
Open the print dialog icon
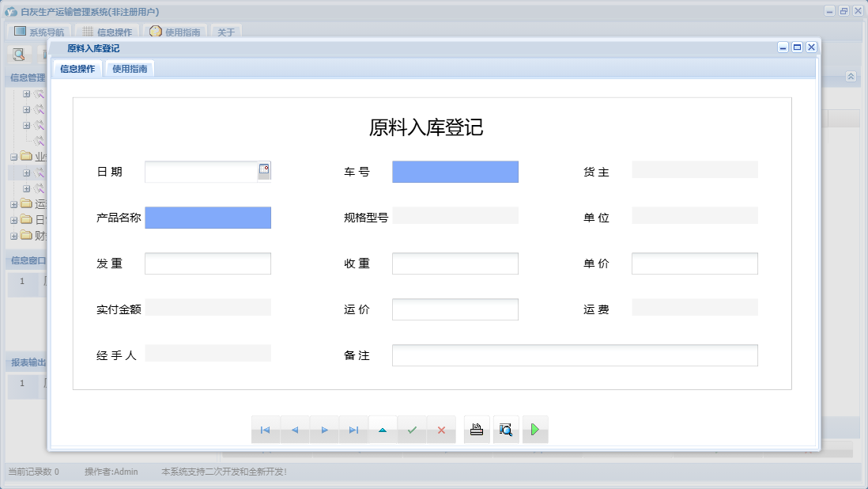click(477, 428)
